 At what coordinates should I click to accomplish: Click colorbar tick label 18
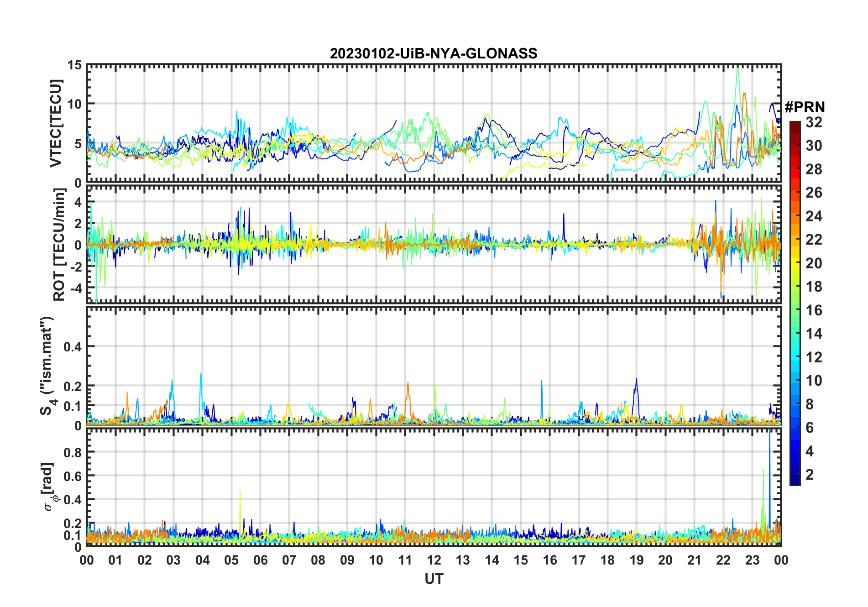coord(814,287)
